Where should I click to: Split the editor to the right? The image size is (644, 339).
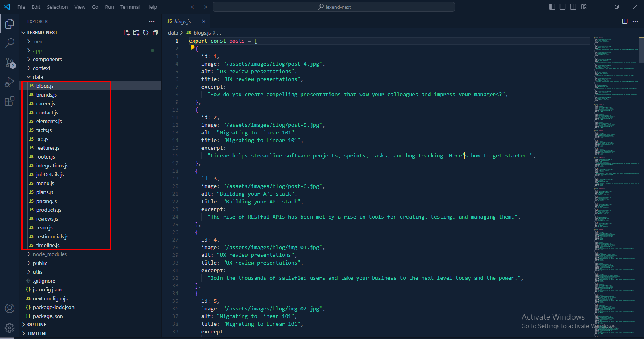(625, 21)
